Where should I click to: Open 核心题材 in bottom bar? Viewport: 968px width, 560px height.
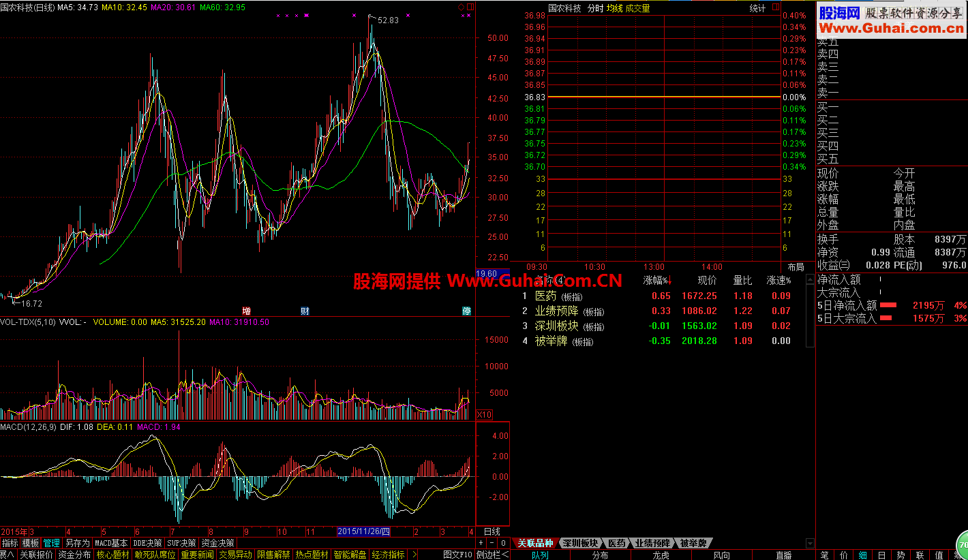coord(113,555)
